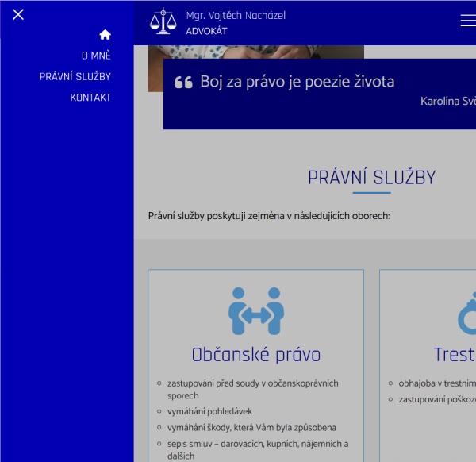Click "vymáhání škody, která Vám byla způsobena"
Screen dimensions: 476x462
point(251,428)
